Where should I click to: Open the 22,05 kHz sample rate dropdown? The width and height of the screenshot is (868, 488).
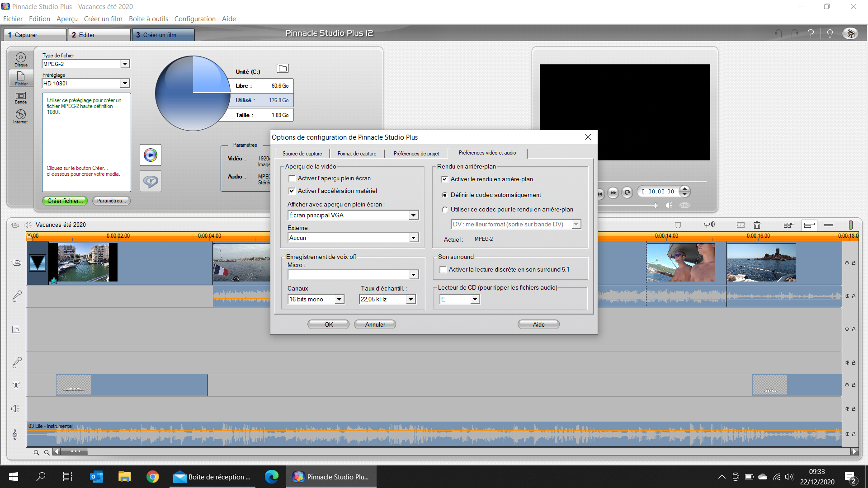(x=410, y=300)
